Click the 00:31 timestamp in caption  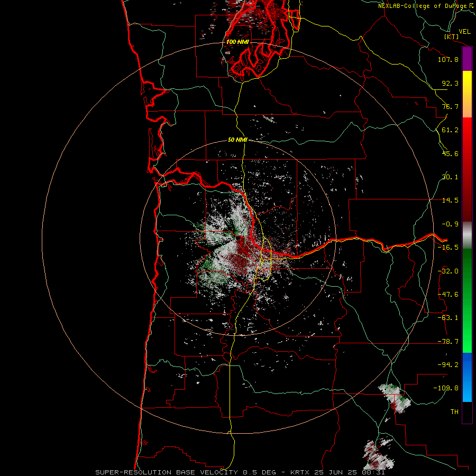pos(374,472)
